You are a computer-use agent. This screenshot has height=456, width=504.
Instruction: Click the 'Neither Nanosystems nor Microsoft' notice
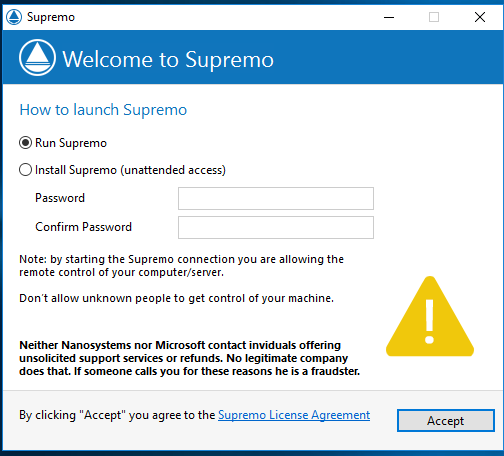pyautogui.click(x=189, y=358)
